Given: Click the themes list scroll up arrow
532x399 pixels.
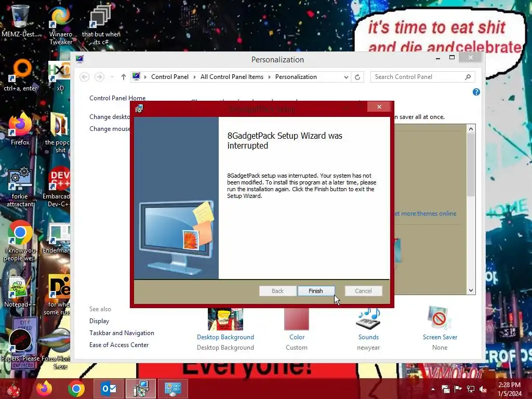Looking at the screenshot, I should [471, 129].
